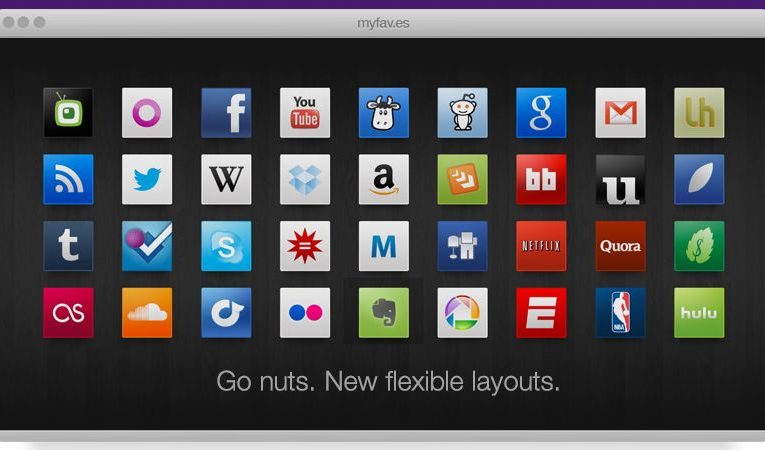Open the Evernote elephant tile
This screenshot has height=450, width=765.
[384, 313]
